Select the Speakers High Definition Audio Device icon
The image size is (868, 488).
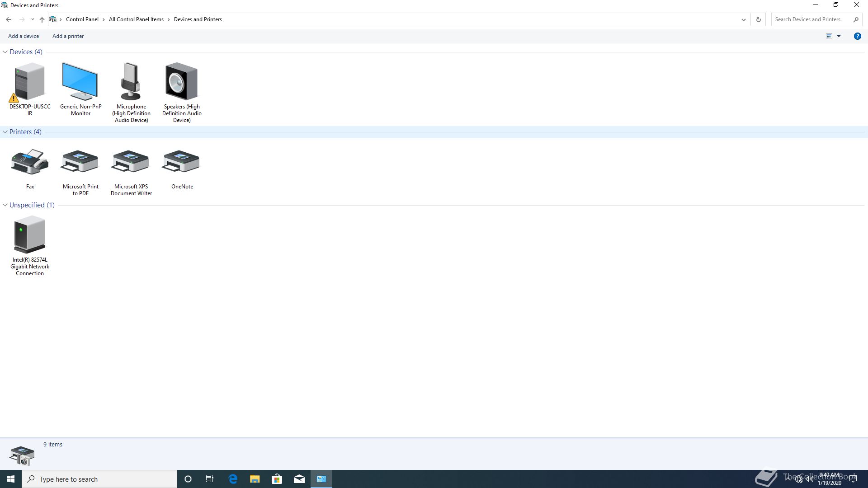coord(181,82)
